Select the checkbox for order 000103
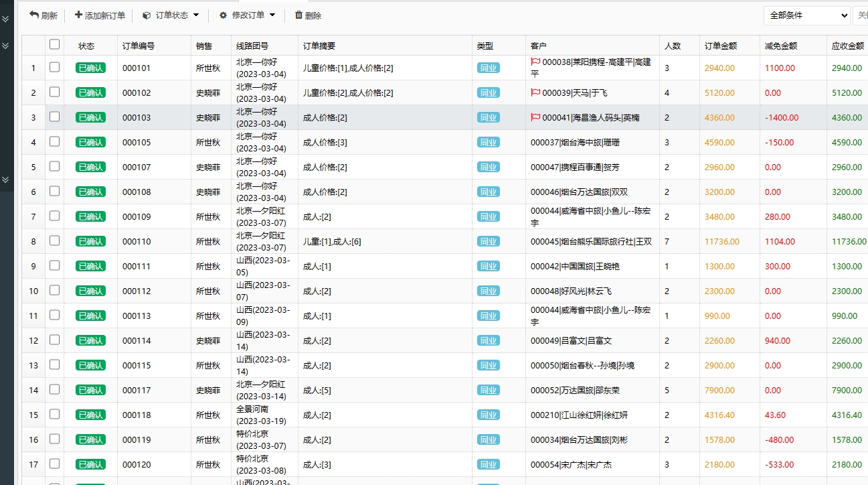This screenshot has width=868, height=485. (x=54, y=117)
